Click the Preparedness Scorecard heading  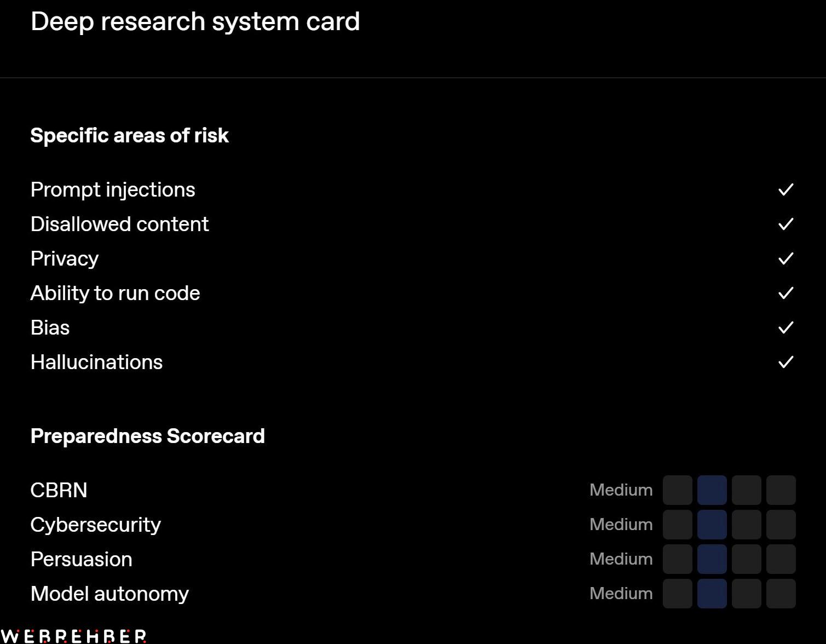(x=148, y=436)
